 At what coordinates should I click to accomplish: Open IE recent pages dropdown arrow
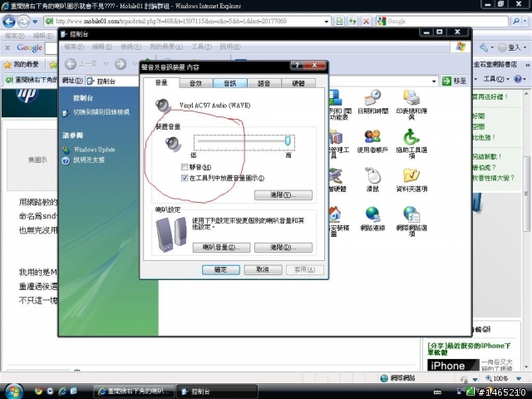tap(35, 22)
